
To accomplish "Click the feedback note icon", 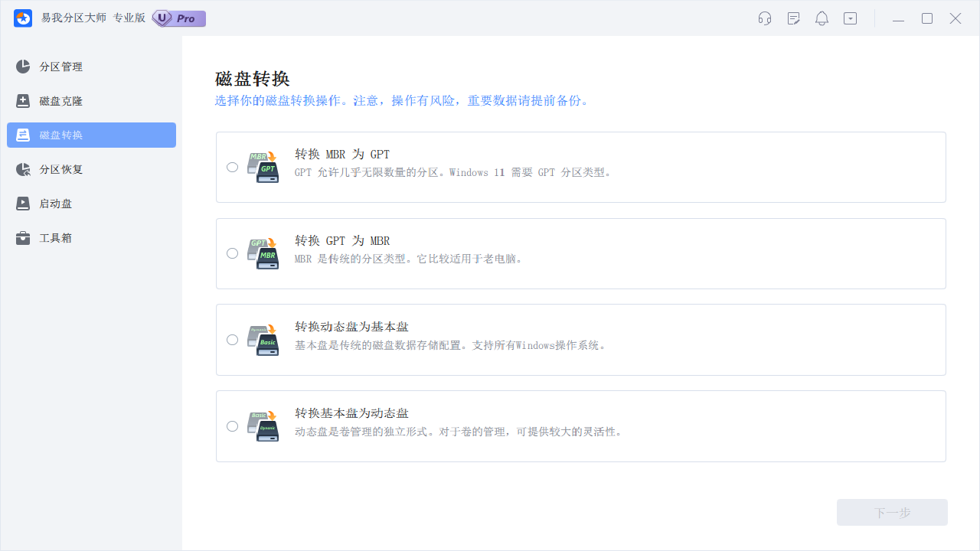I will pos(793,18).
